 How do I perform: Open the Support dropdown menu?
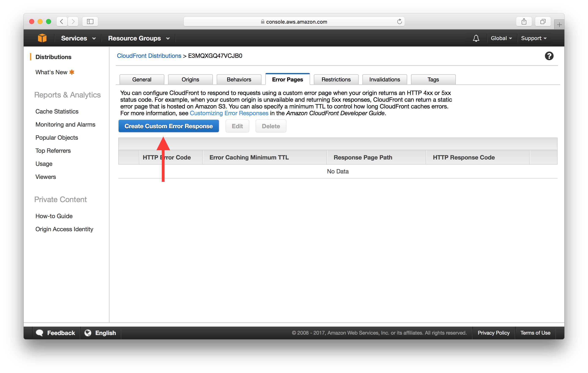click(x=534, y=38)
